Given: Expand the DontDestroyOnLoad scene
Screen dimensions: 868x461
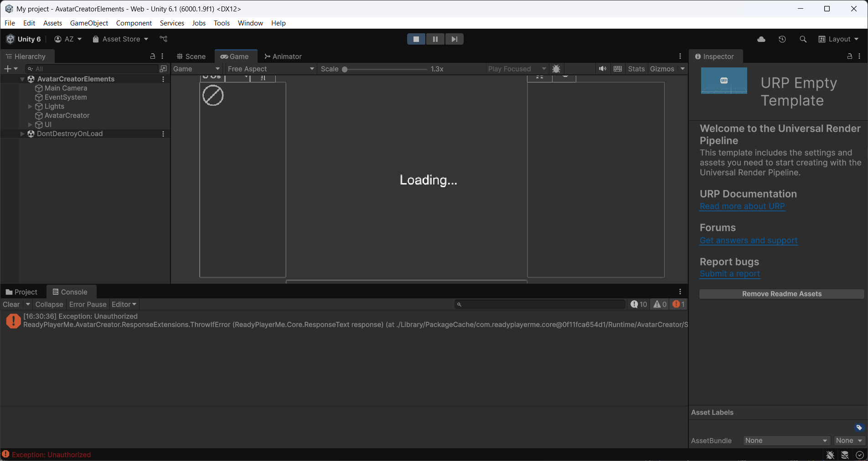Looking at the screenshot, I should click(22, 134).
